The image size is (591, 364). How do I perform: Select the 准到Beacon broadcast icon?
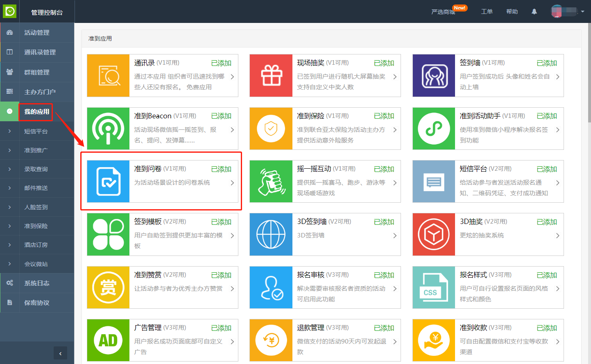click(x=108, y=129)
